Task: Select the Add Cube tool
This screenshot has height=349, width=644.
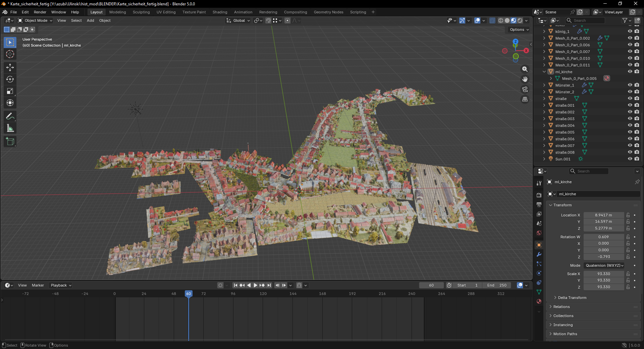Action: 10,142
